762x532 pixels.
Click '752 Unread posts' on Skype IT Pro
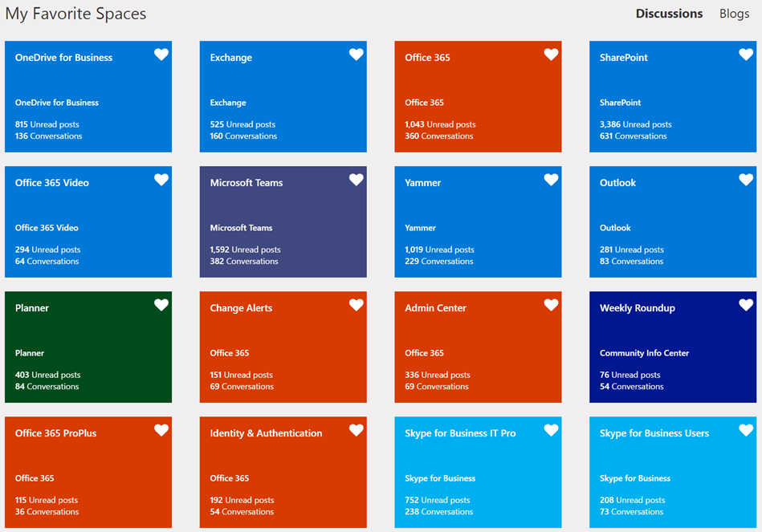[x=438, y=500]
